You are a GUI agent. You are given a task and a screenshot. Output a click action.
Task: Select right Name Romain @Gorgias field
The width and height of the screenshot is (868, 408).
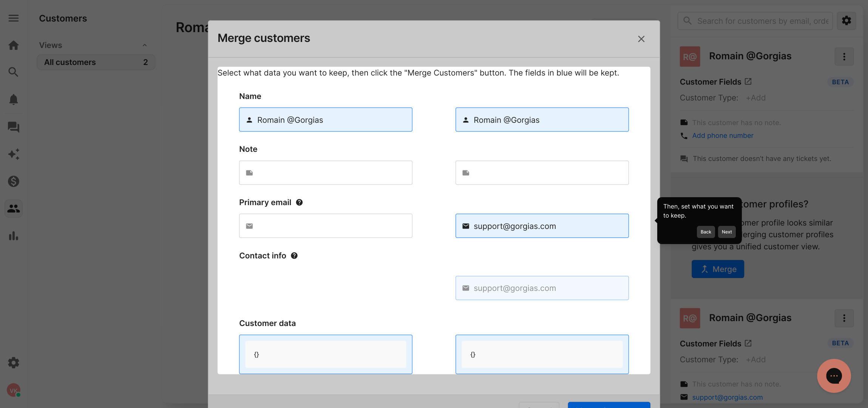click(542, 120)
